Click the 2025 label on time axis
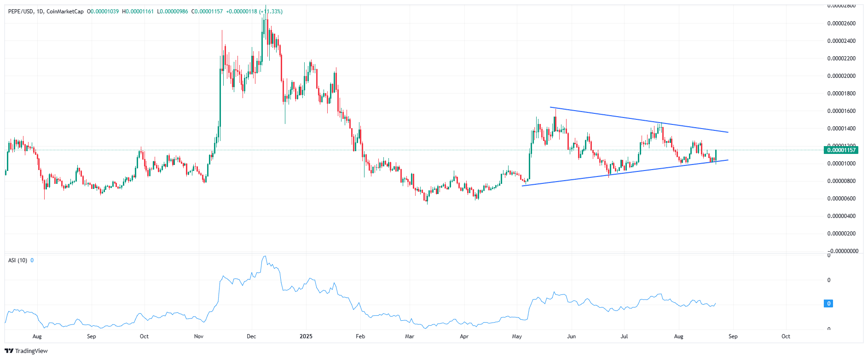This screenshot has width=868, height=359. click(306, 336)
